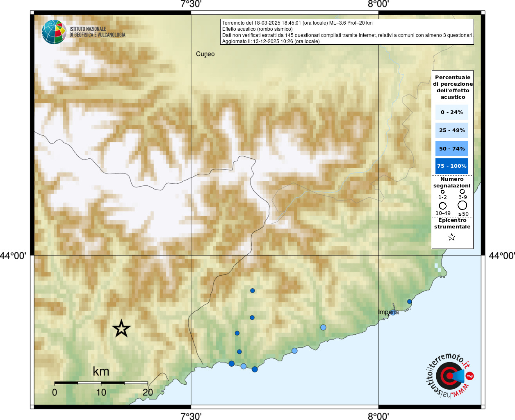
Task: Click the largest circle in the legend
Action: coord(463,205)
